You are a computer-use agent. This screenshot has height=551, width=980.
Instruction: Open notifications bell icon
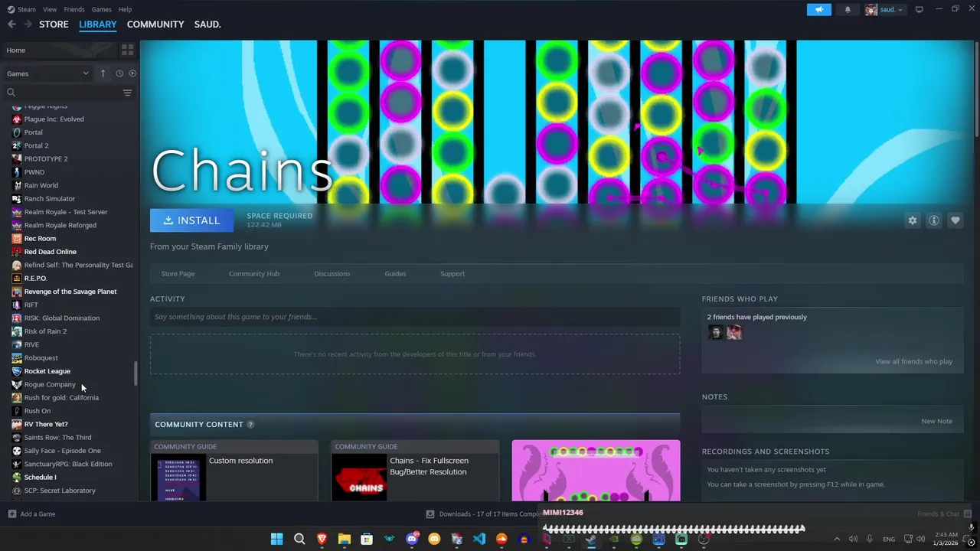point(848,9)
